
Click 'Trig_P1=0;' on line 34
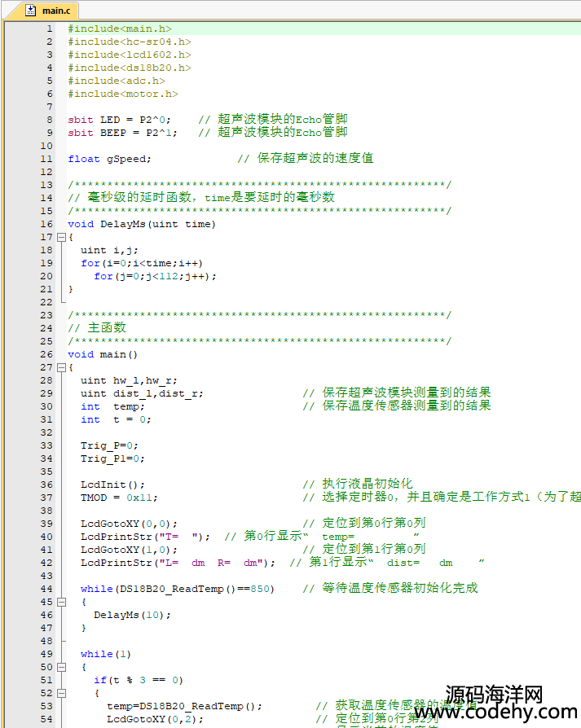(x=112, y=458)
